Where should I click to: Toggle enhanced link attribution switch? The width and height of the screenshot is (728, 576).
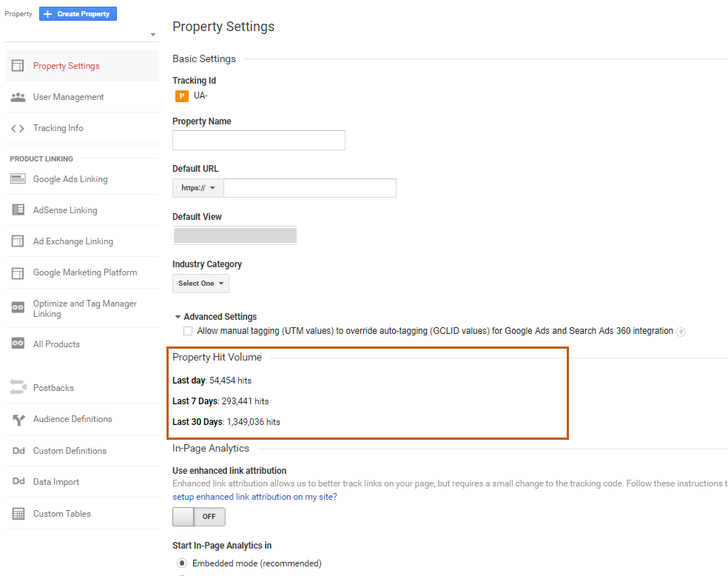tap(198, 517)
